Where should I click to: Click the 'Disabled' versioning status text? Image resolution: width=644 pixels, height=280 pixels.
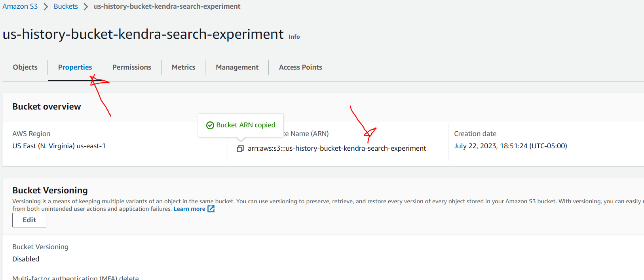(x=26, y=259)
